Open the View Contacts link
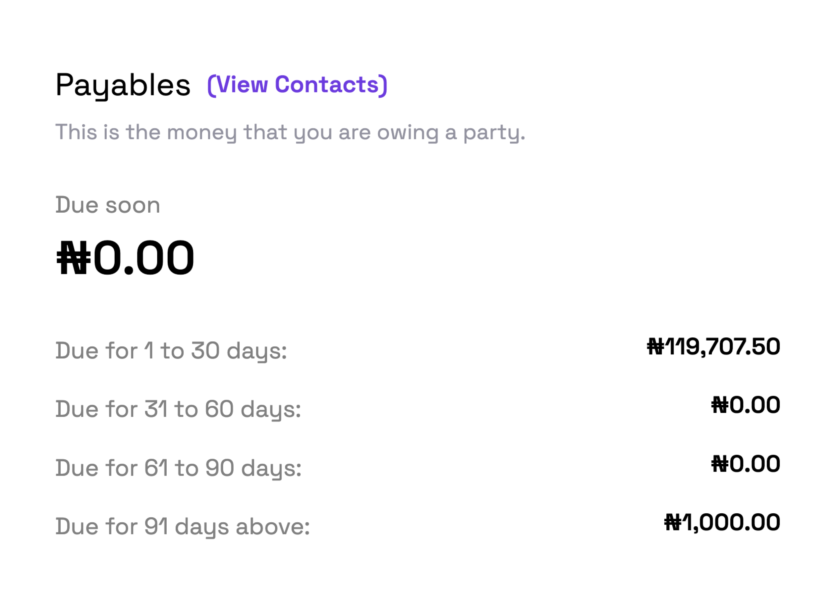This screenshot has height=616, width=840. (x=297, y=85)
